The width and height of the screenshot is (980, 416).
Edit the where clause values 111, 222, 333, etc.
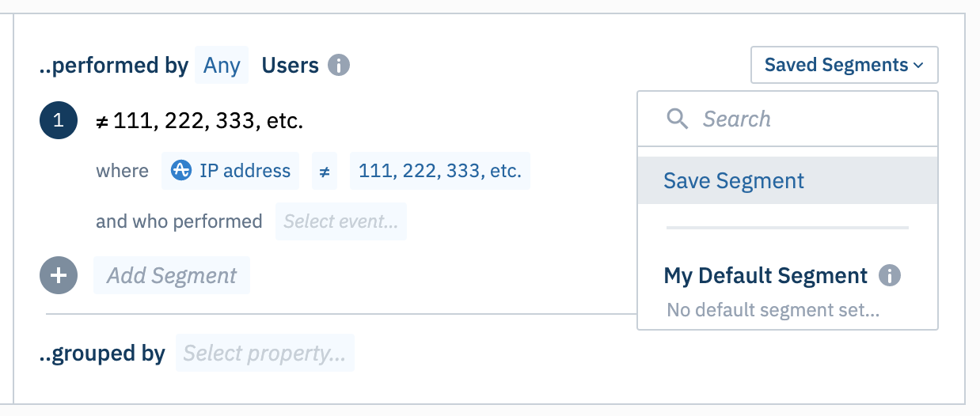pos(439,171)
